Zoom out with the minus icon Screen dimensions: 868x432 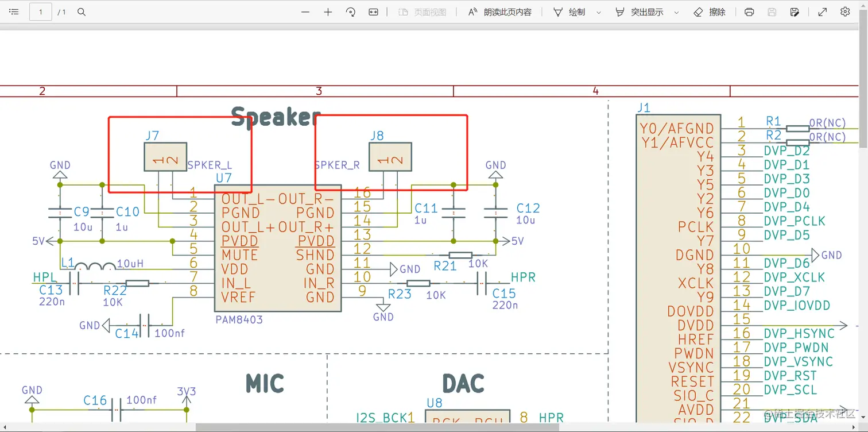click(305, 12)
